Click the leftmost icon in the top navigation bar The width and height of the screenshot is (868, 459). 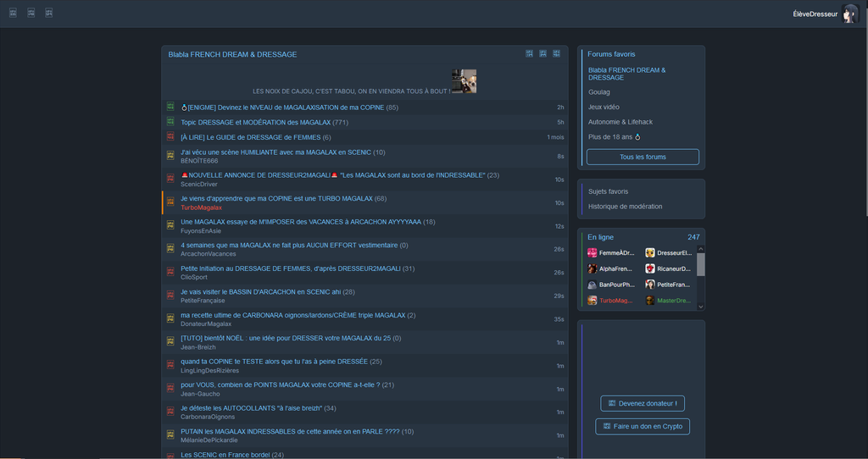click(x=14, y=13)
